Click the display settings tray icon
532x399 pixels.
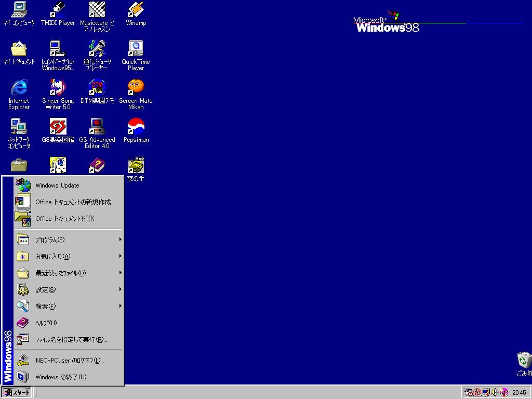point(486,392)
